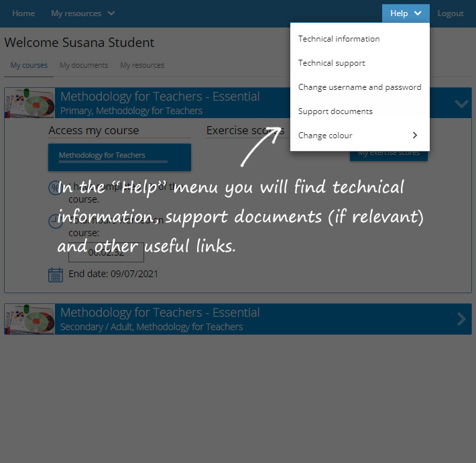Click the calendar icon beside End date
Image resolution: width=476 pixels, height=463 pixels.
pos(56,274)
